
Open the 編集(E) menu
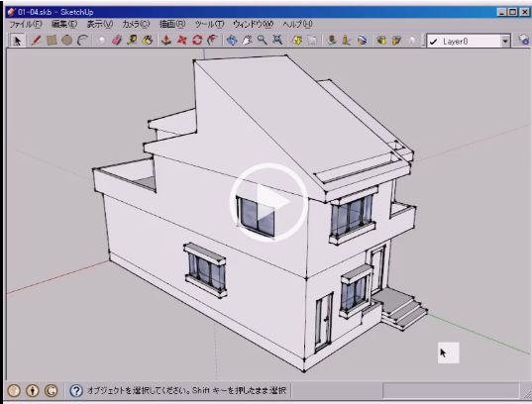(x=64, y=24)
